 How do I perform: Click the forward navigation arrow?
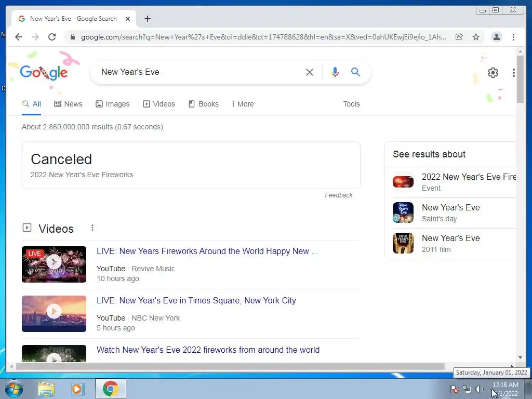pos(35,37)
